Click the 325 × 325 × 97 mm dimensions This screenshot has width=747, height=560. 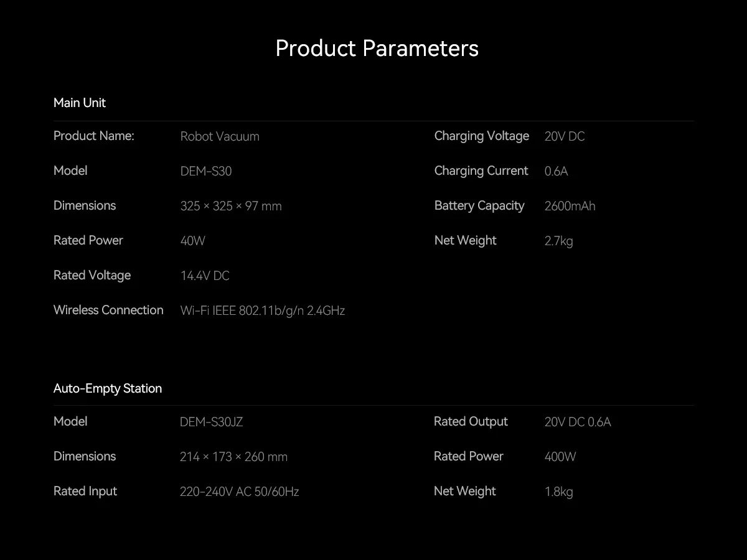pos(231,206)
